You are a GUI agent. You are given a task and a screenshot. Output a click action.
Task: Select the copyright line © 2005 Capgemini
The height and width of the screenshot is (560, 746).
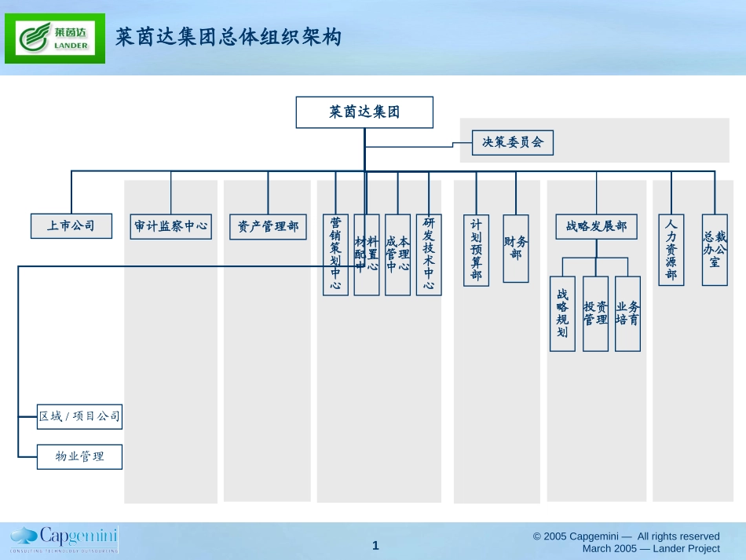coord(626,536)
